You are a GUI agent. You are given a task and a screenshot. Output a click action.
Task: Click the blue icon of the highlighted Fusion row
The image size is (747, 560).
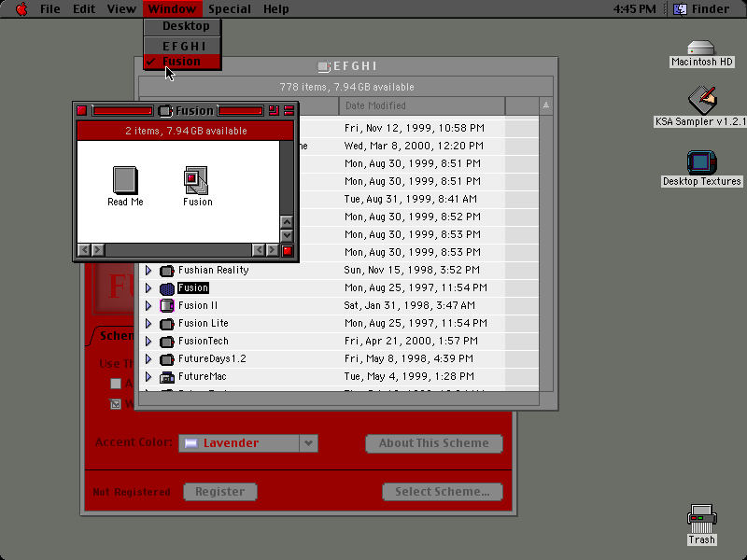coord(167,288)
